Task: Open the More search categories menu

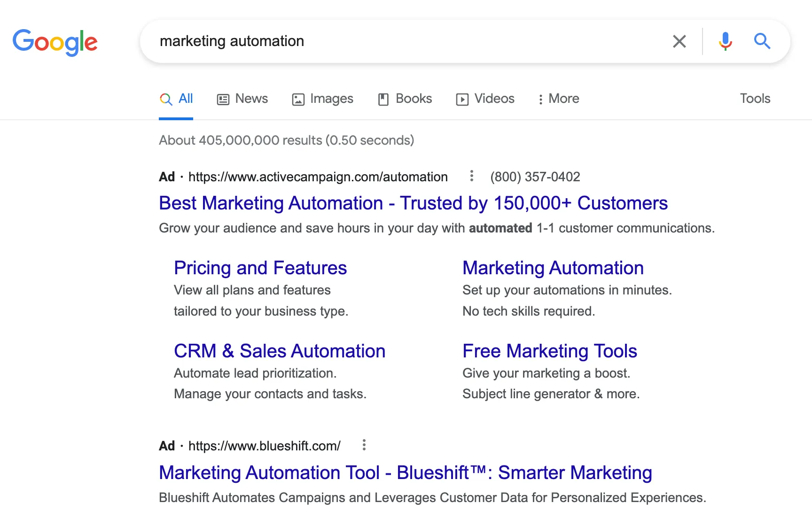Action: coord(559,99)
